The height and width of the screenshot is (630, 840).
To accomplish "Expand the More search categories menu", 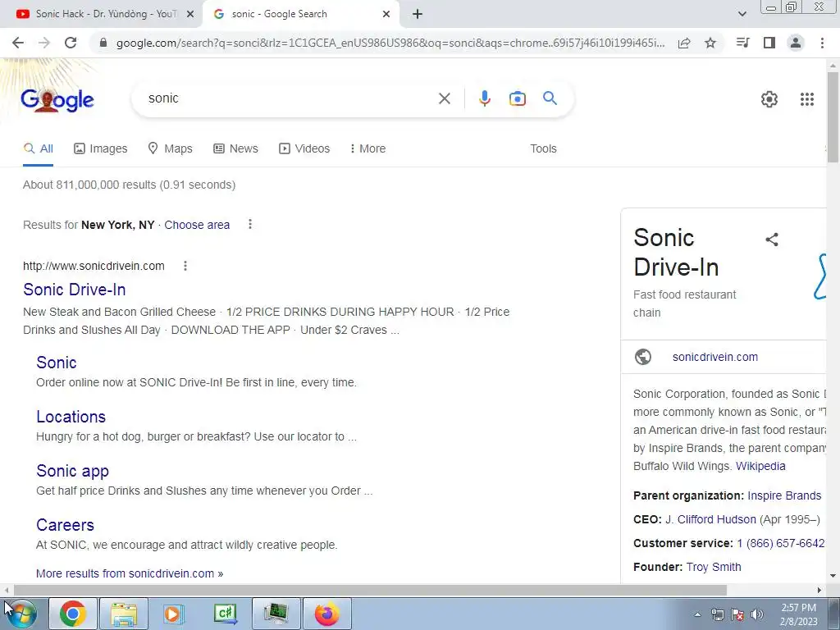I will tap(367, 149).
